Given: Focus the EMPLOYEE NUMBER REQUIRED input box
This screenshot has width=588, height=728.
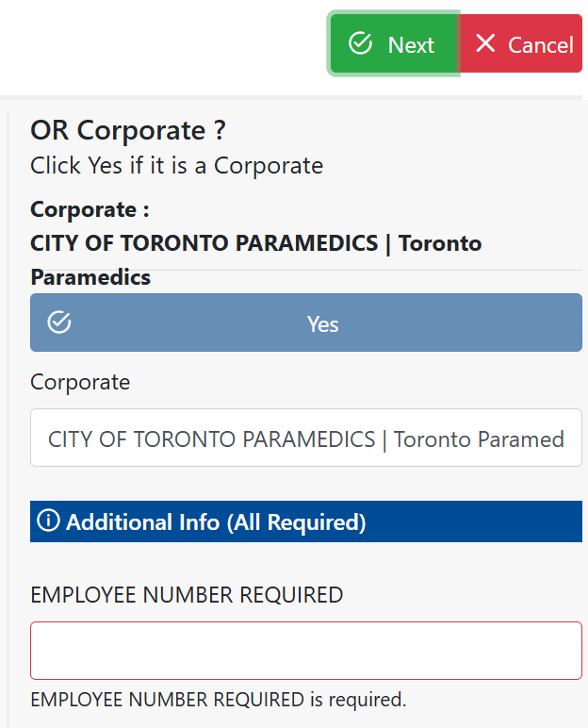Looking at the screenshot, I should (305, 650).
